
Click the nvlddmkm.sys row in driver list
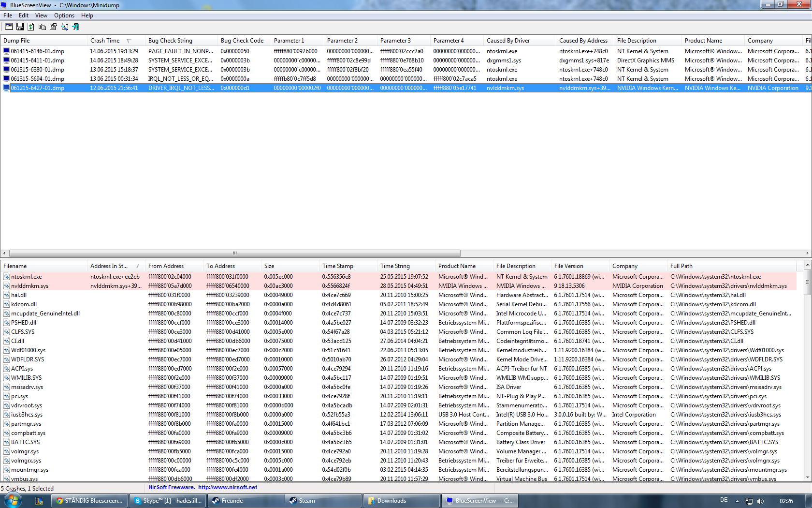click(398, 286)
